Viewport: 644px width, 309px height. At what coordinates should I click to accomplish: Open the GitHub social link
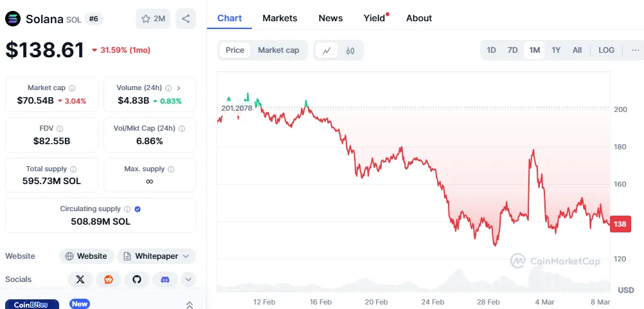coord(136,279)
